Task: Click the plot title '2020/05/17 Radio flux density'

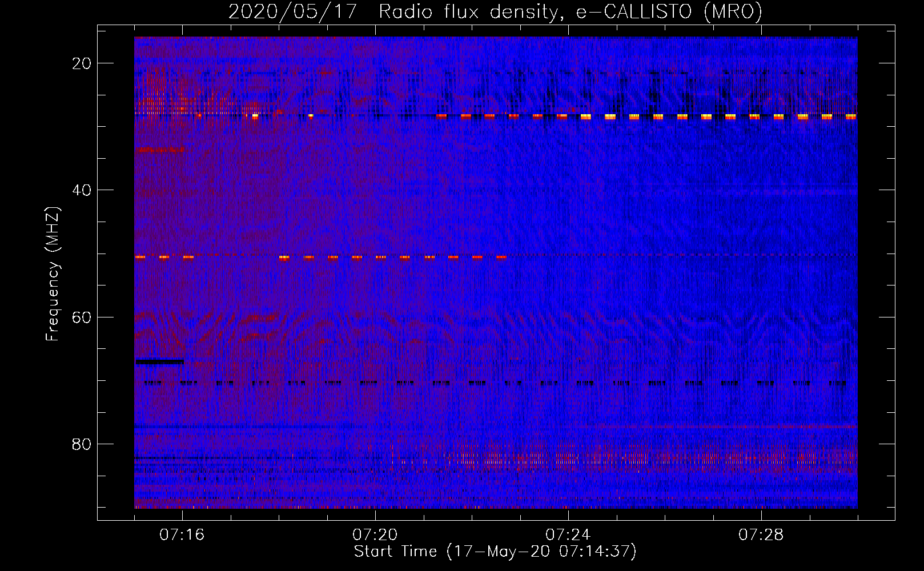Action: click(495, 11)
